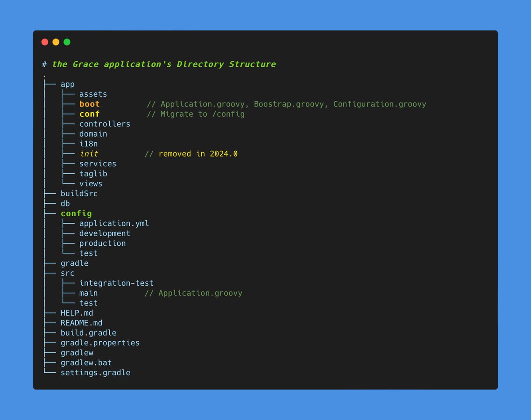
Task: Select the "services" directory entry
Action: [98, 164]
